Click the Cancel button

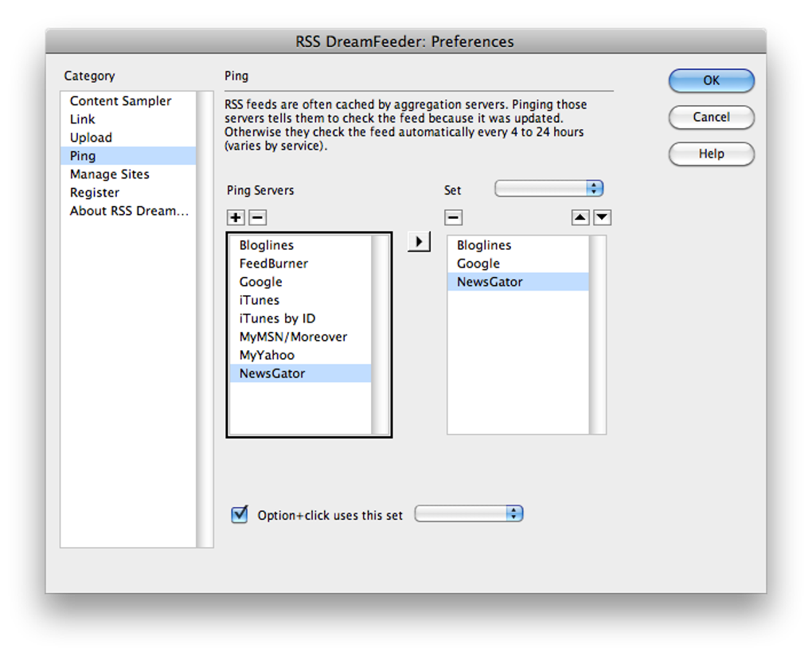point(711,117)
